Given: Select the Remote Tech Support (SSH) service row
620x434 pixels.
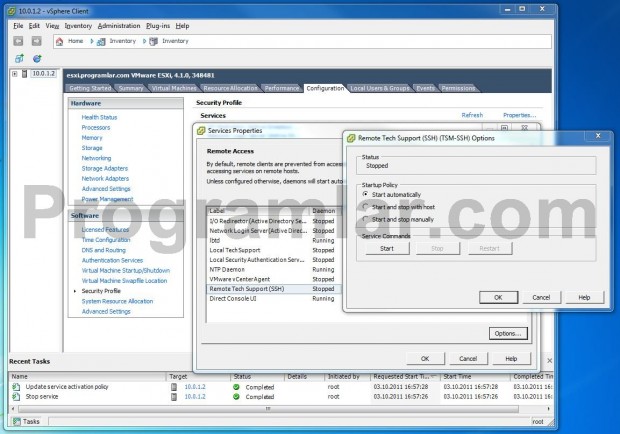Looking at the screenshot, I should [274, 289].
